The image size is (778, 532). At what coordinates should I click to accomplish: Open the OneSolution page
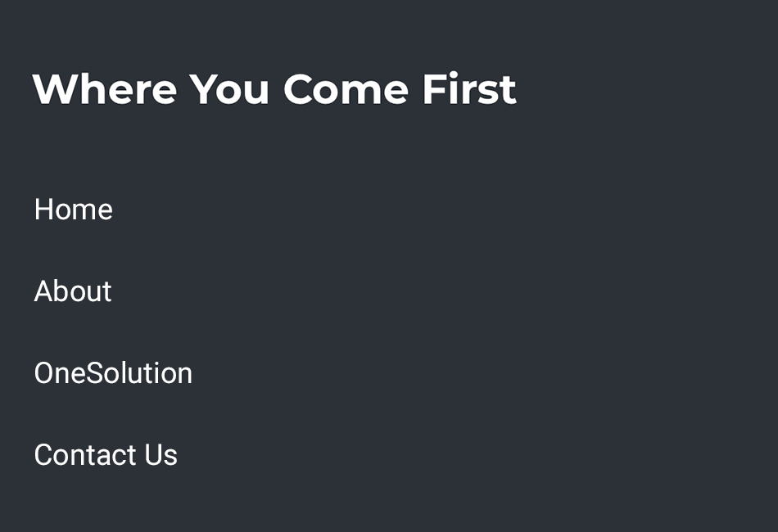pyautogui.click(x=113, y=373)
